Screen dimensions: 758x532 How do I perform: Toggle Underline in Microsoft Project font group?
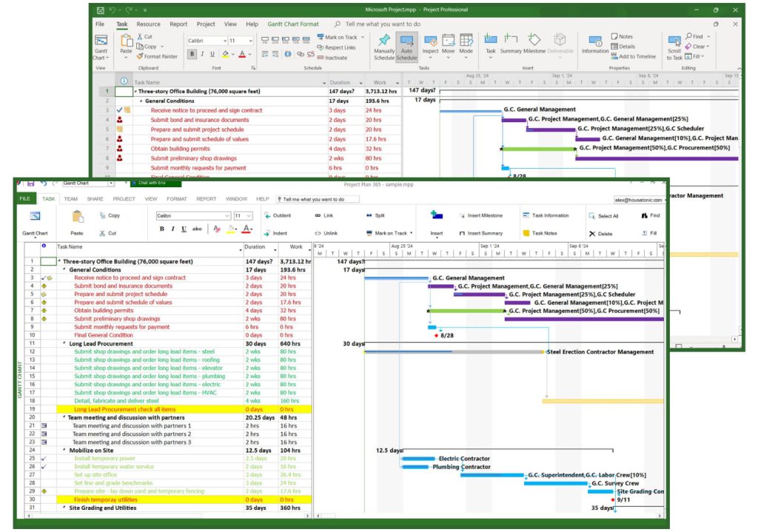pos(212,54)
